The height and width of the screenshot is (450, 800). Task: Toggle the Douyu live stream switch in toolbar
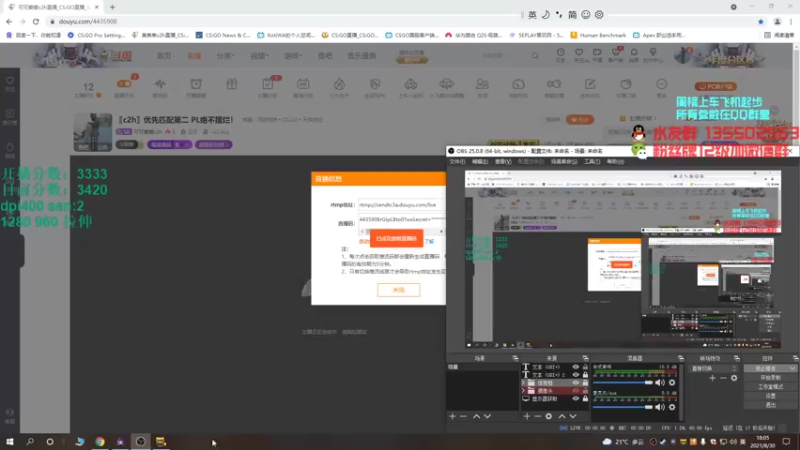pyautogui.click(x=124, y=84)
